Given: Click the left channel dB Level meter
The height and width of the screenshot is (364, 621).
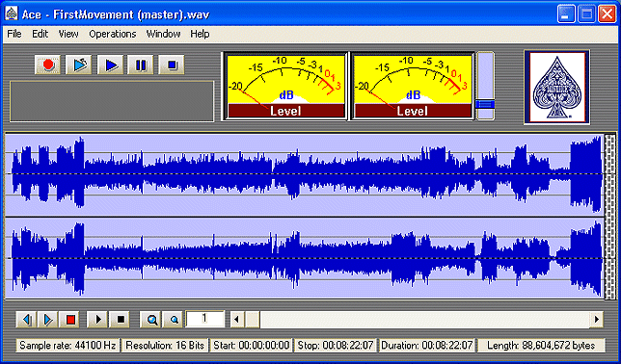Looking at the screenshot, I should tap(284, 86).
